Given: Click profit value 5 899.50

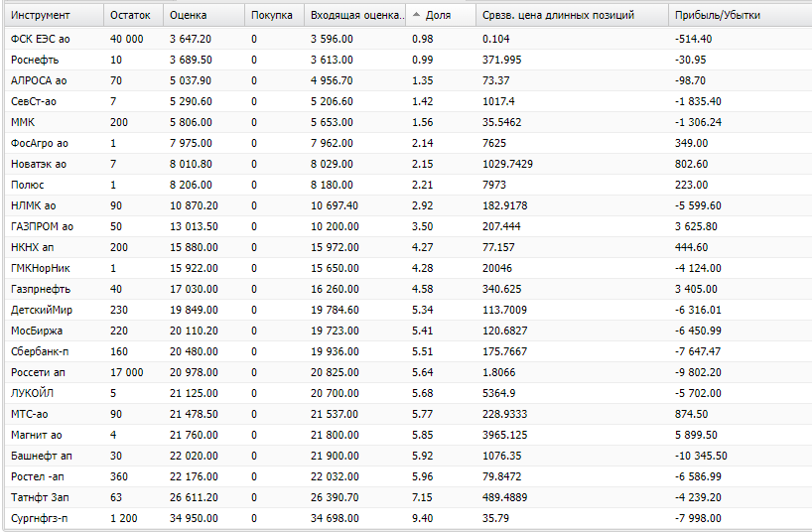Looking at the screenshot, I should [696, 435].
